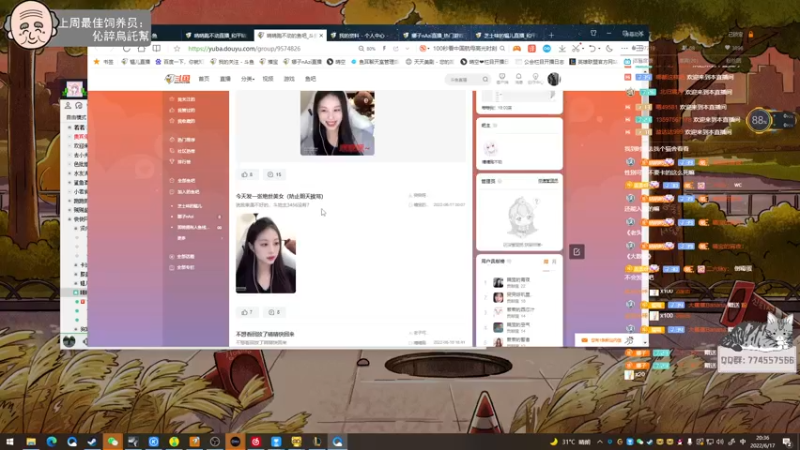Click the address bar URL yuba.douyu.com

coord(244,48)
